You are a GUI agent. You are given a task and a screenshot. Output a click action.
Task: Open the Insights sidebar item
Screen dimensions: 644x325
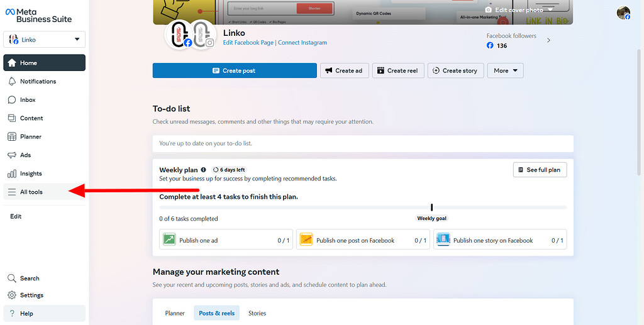(x=45, y=174)
